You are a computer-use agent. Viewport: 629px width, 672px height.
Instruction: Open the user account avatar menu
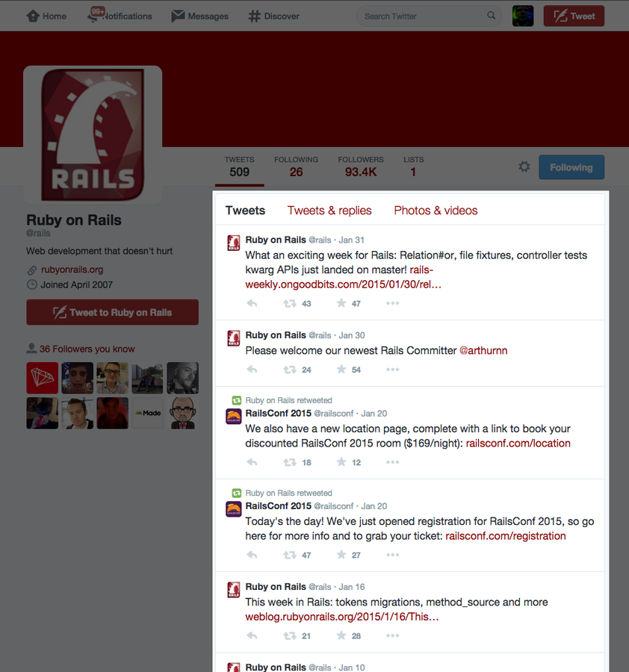point(523,16)
